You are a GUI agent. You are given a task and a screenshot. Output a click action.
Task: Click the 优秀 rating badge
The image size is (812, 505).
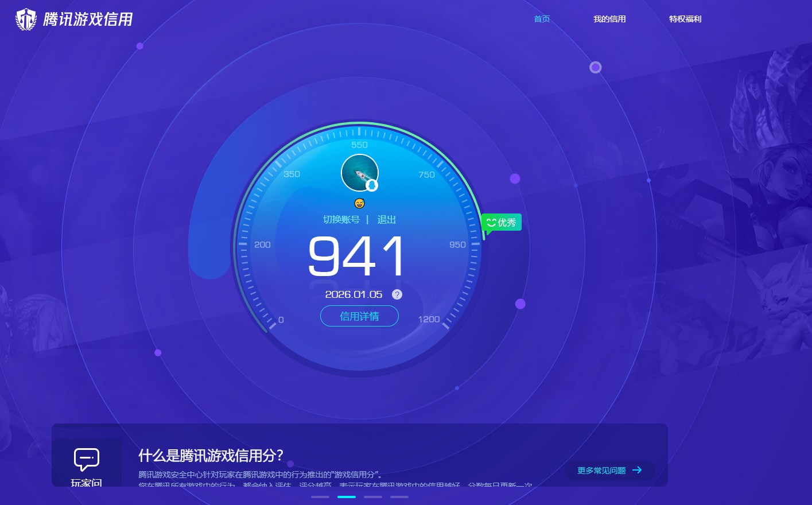(x=502, y=223)
